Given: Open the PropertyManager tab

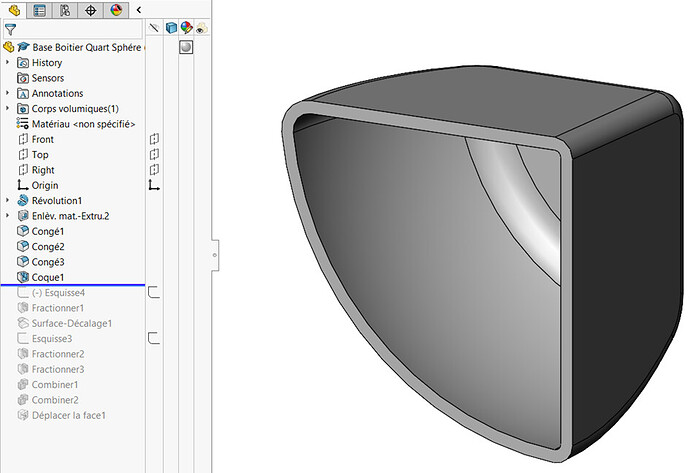Looking at the screenshot, I should pyautogui.click(x=40, y=10).
